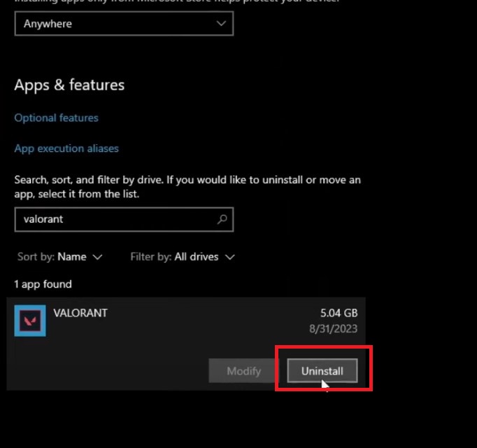Click the '1 app found' text
This screenshot has height=448, width=477.
coord(43,284)
